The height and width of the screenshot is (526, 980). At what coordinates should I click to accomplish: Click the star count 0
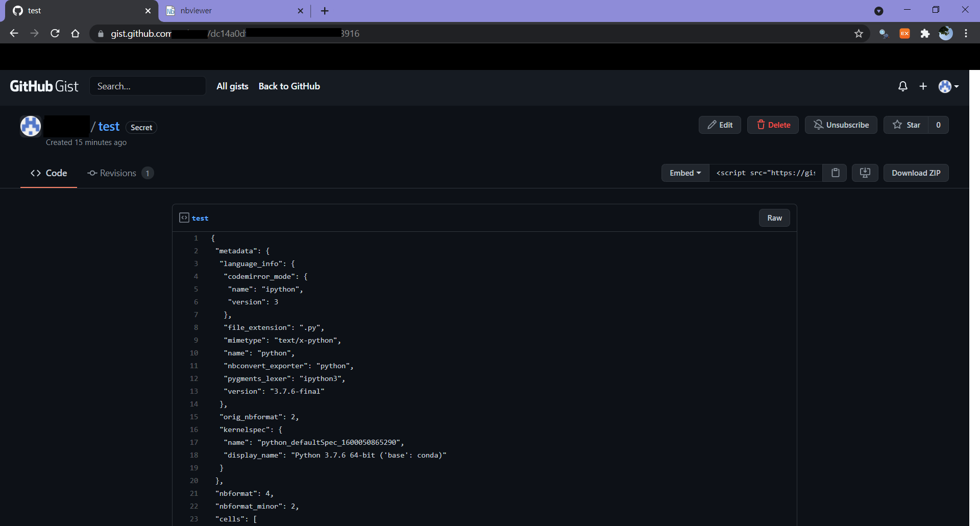click(x=938, y=125)
